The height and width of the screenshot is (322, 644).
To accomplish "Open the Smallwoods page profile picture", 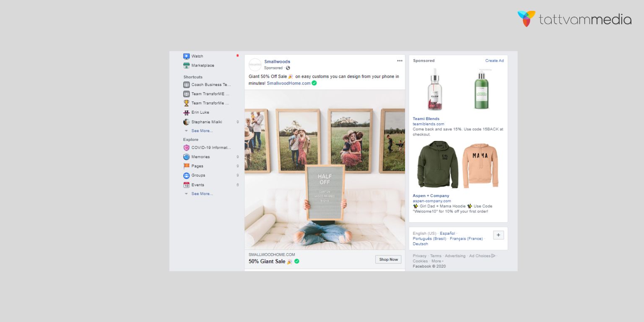I will [255, 65].
